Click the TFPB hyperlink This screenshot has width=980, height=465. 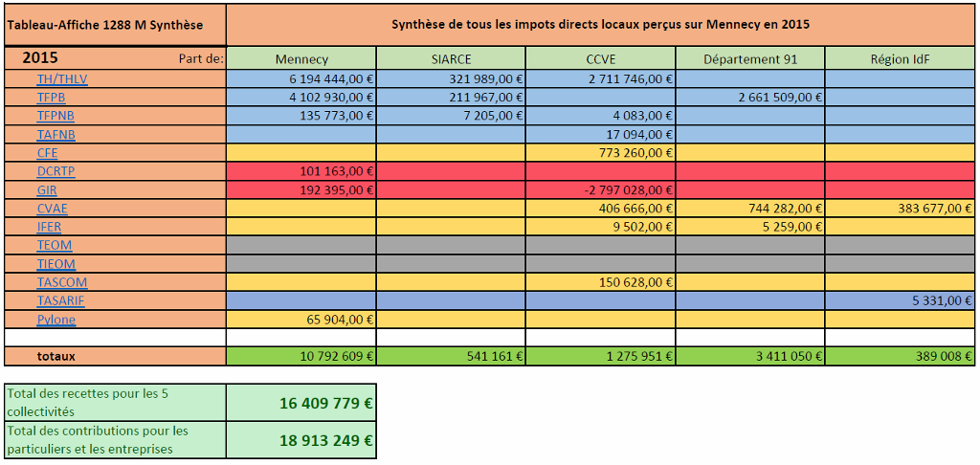51,98
